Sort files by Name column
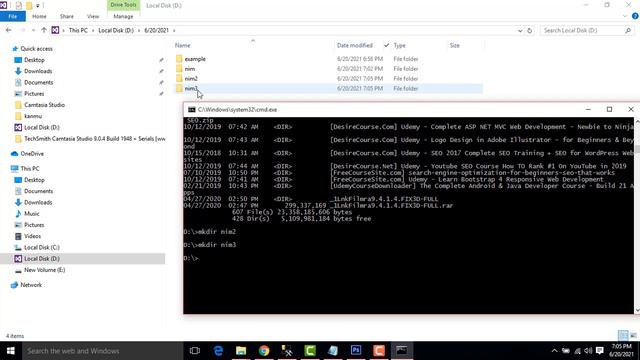The height and width of the screenshot is (360, 640). (182, 45)
